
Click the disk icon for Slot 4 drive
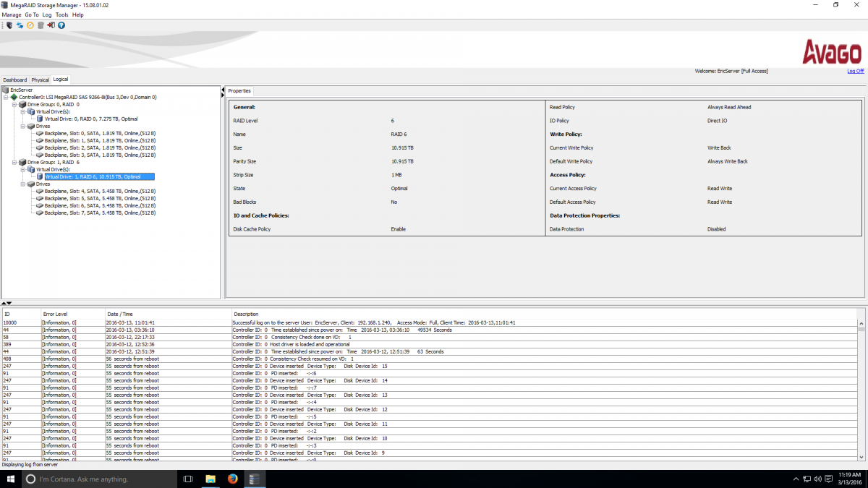pos(40,191)
